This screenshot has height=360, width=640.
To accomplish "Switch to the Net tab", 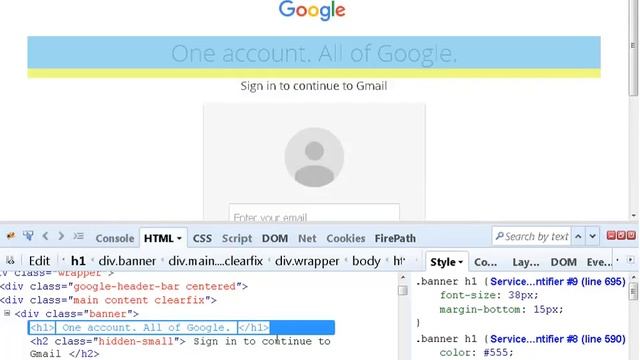I will 307,238.
